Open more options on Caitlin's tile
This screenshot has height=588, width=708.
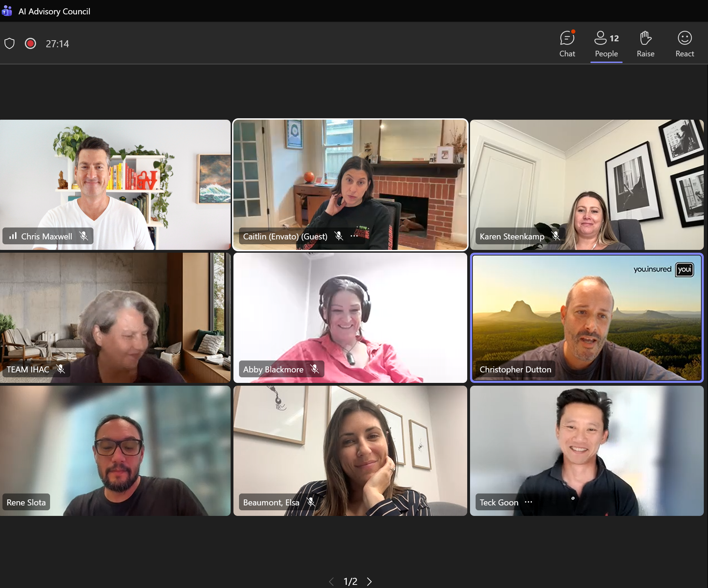[354, 236]
